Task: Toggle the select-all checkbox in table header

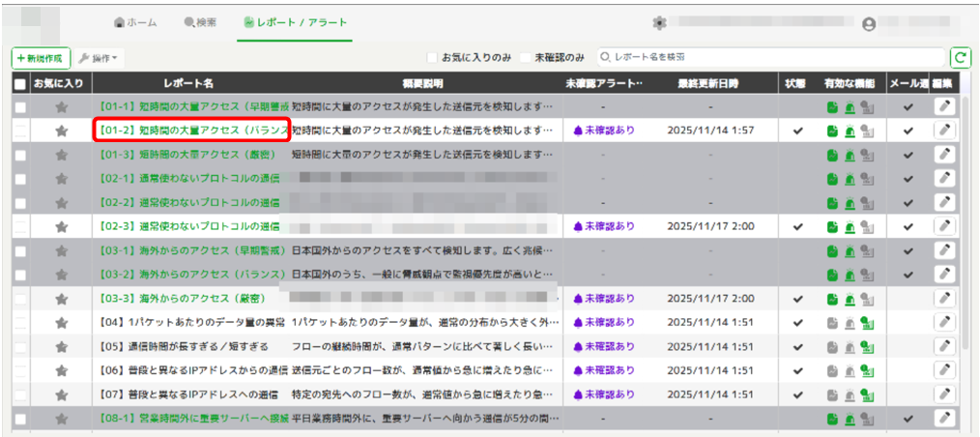Action: click(x=20, y=84)
